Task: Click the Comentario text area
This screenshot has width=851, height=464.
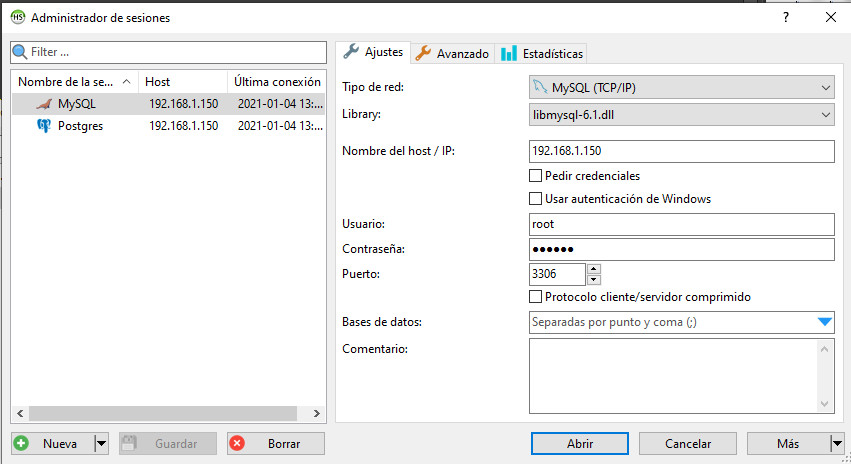Action: (x=673, y=376)
